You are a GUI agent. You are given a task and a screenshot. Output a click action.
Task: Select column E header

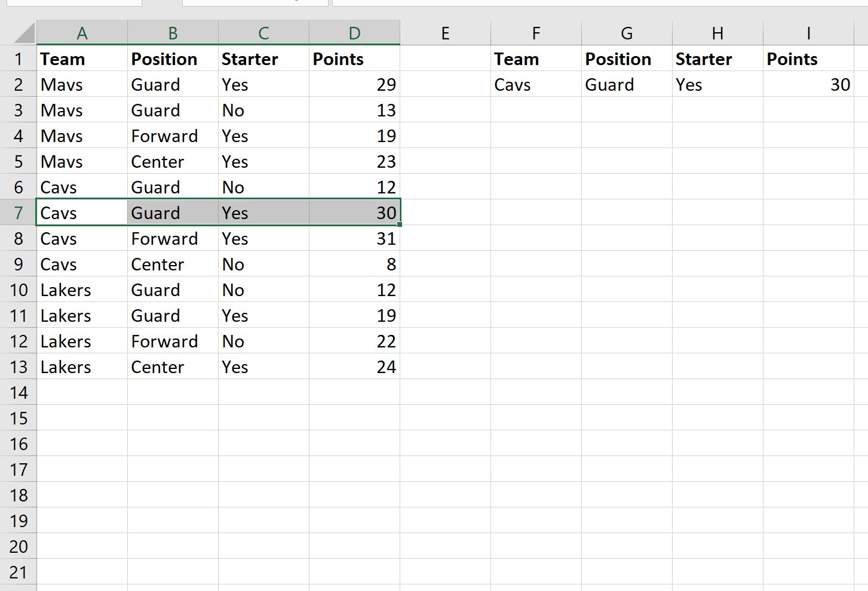pyautogui.click(x=445, y=33)
